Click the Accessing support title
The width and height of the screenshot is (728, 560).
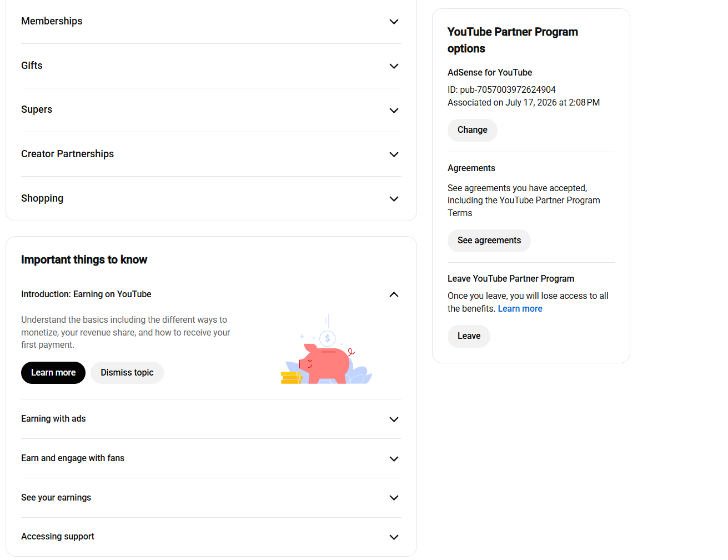point(58,537)
